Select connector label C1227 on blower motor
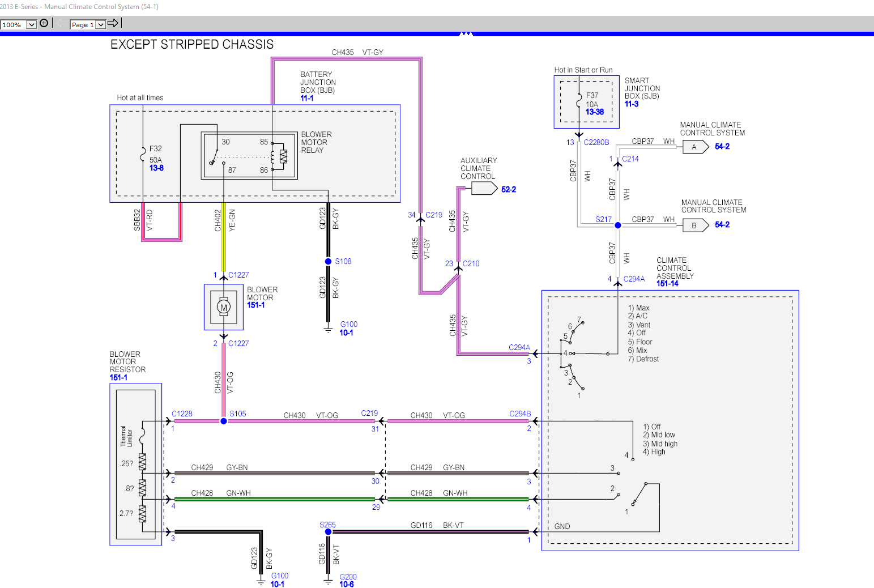Image resolution: width=874 pixels, height=588 pixels. pyautogui.click(x=238, y=275)
